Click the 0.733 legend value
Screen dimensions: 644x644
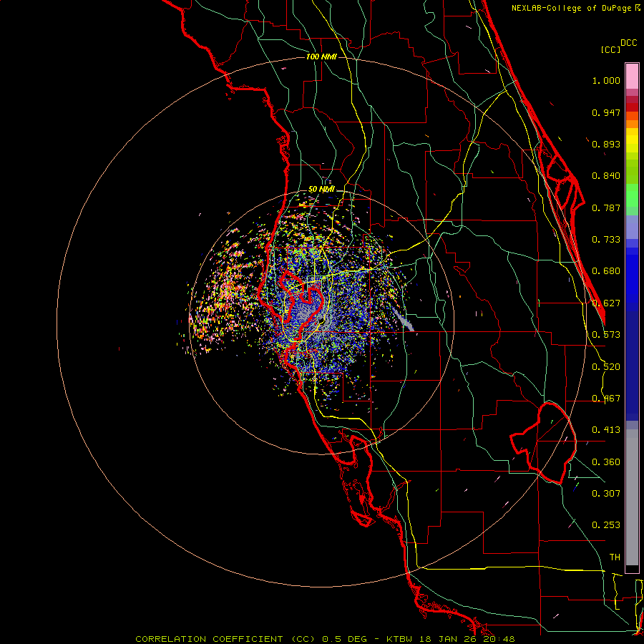click(606, 240)
